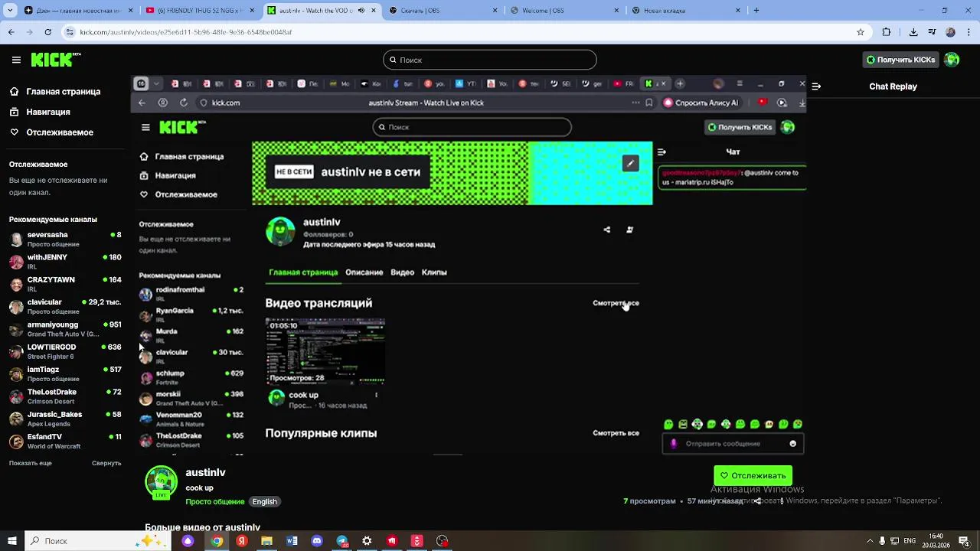The height and width of the screenshot is (551, 980).
Task: Open Chrome three-dot menu
Action: pos(969,32)
